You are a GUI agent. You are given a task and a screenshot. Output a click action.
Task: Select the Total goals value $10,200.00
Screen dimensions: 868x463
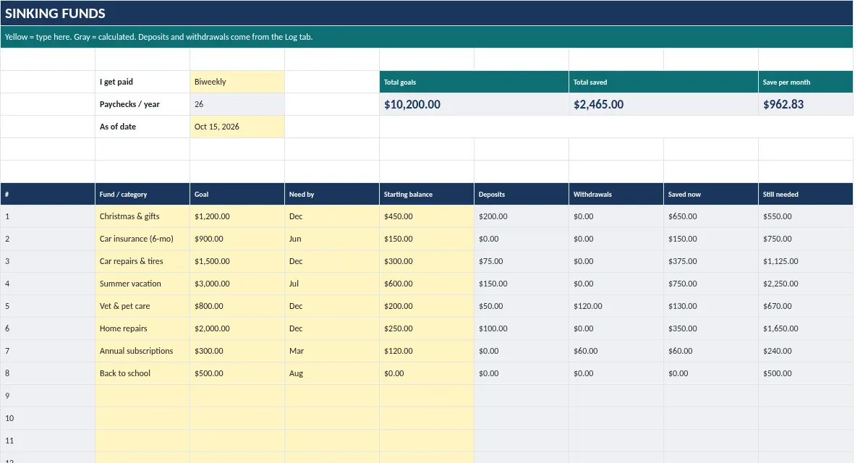pyautogui.click(x=475, y=104)
